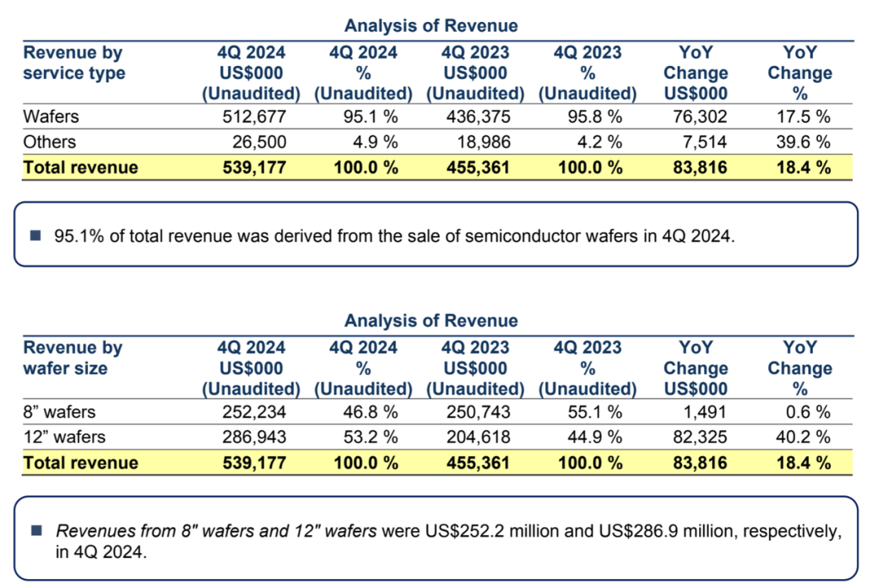
Task: Click Others YoY change 39.6 %
Action: tap(802, 142)
